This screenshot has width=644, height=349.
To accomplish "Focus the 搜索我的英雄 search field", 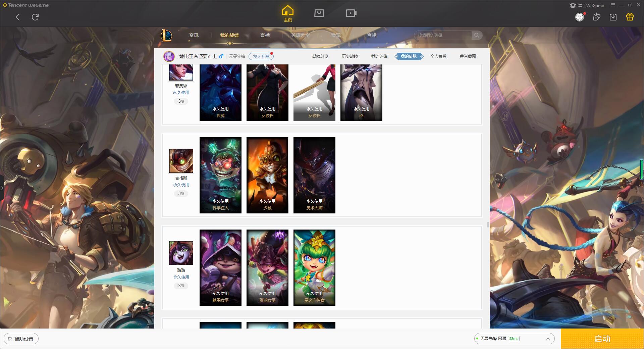I will 443,35.
